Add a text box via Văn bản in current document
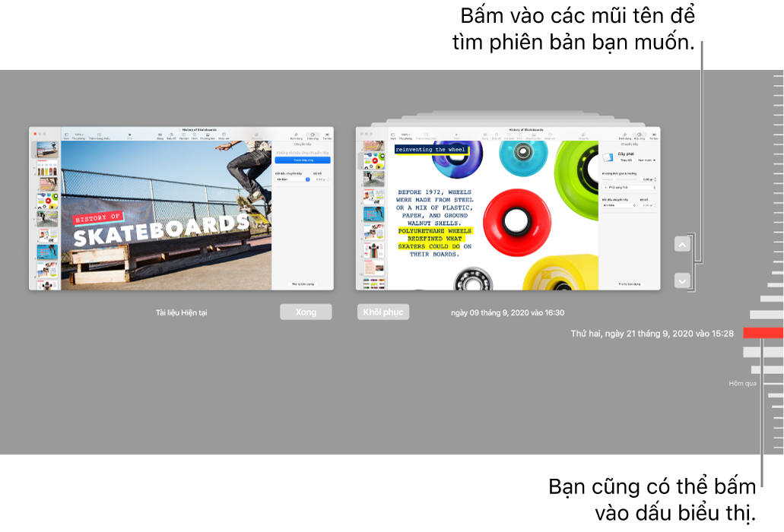 [183, 136]
